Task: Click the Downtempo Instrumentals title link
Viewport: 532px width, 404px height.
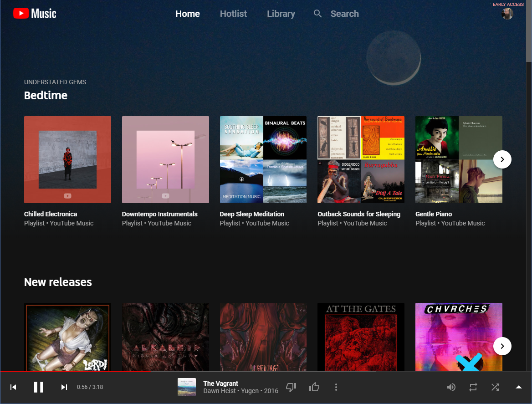Action: point(159,214)
